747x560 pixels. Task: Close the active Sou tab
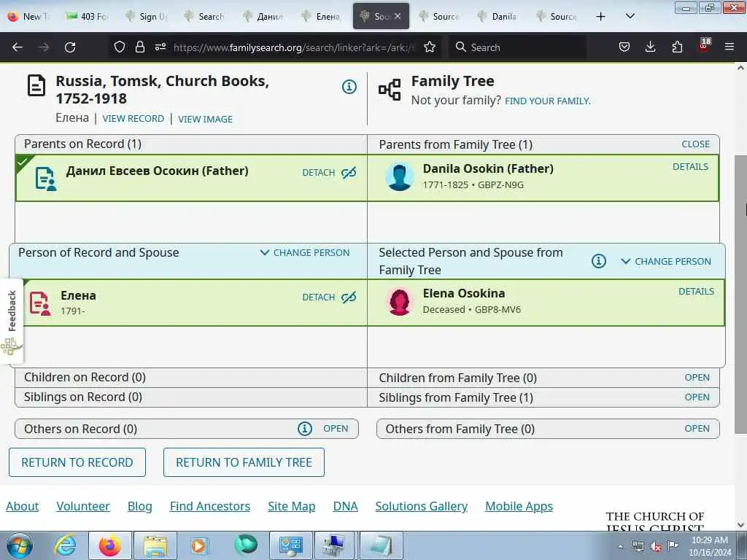click(398, 16)
